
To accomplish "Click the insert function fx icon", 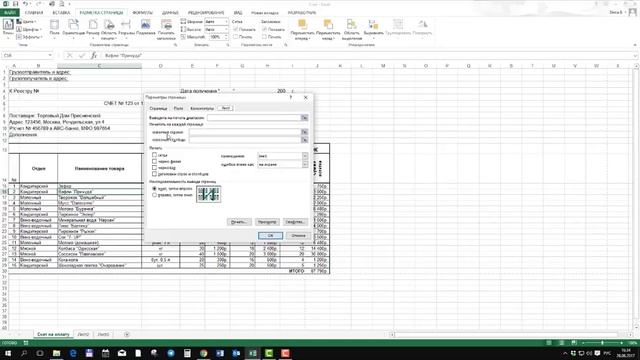I will [93, 55].
